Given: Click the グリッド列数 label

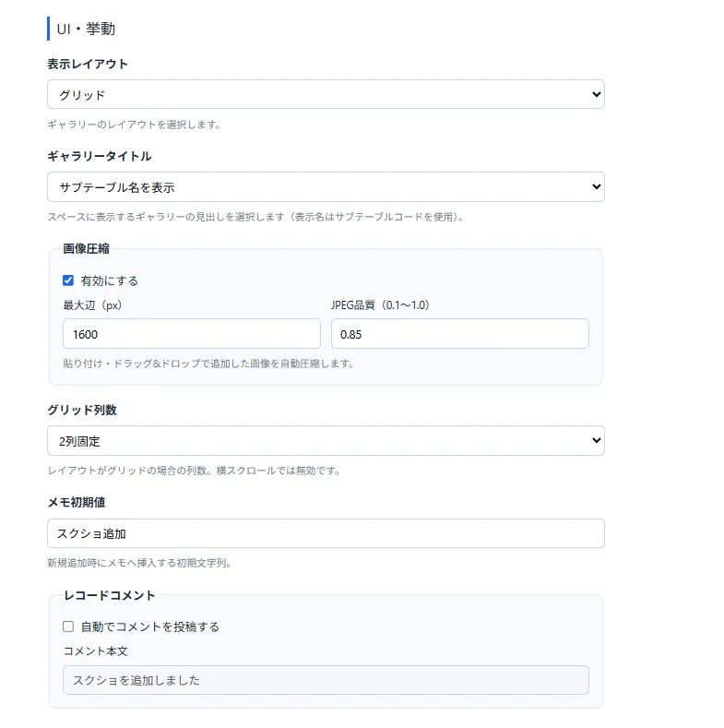Looking at the screenshot, I should pyautogui.click(x=82, y=410).
